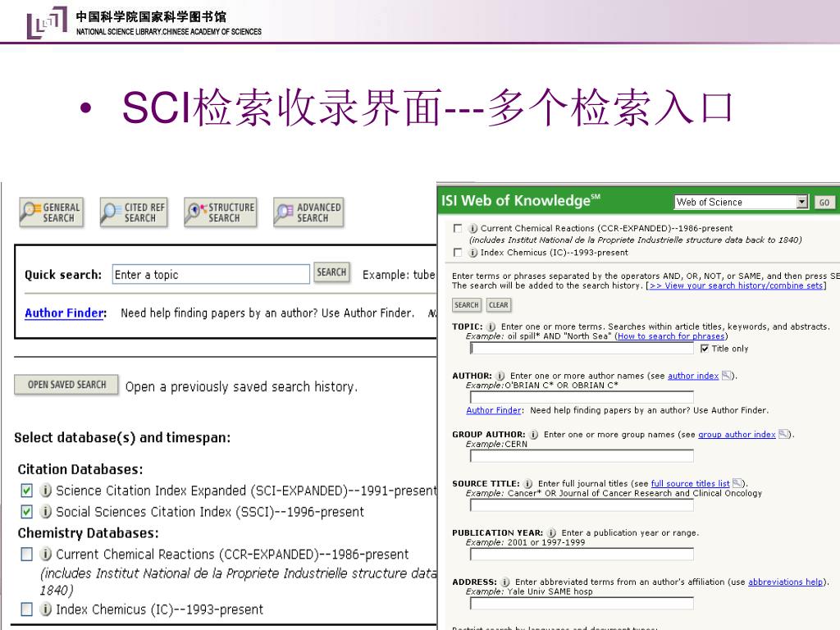Info icon beside left-panel Index Chemicus
Image resolution: width=840 pixels, height=630 pixels.
(46, 609)
